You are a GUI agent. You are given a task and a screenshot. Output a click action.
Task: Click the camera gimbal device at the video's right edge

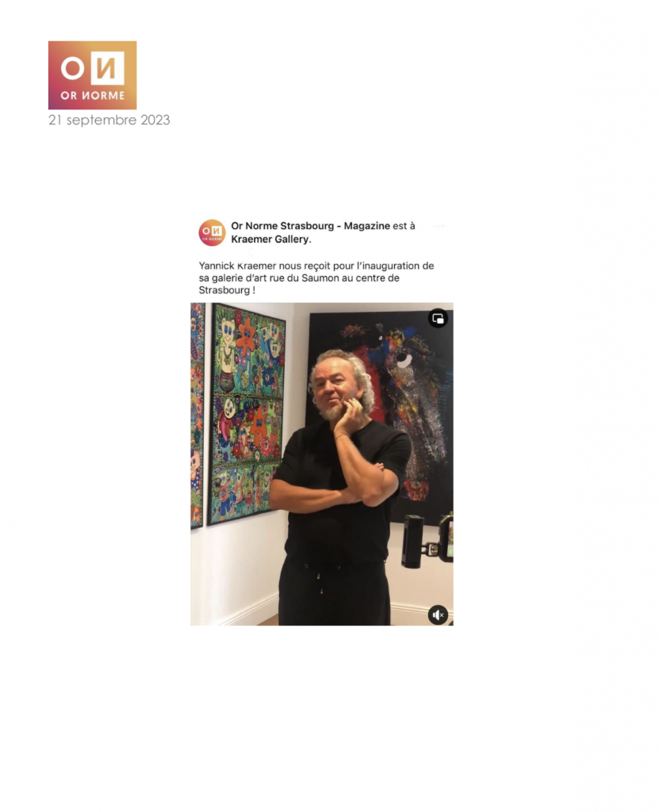428,540
